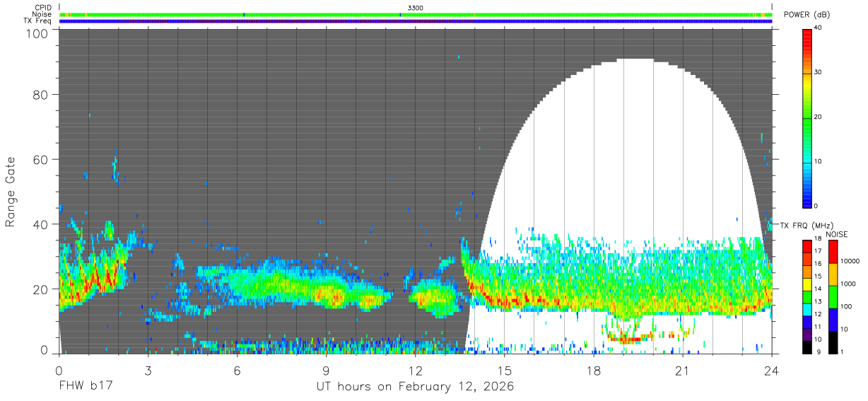This screenshot has height=401, width=868.
Task: Click range gate tick label 80
Action: (41, 94)
